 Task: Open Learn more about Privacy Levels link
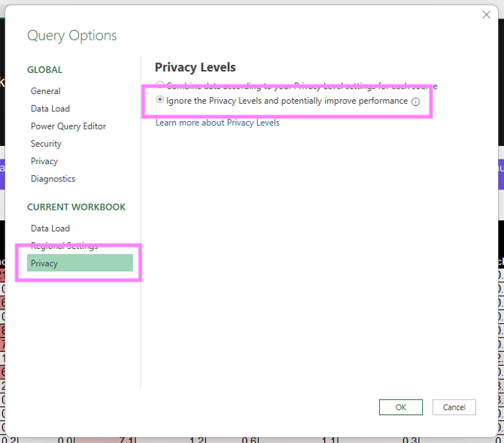point(217,123)
